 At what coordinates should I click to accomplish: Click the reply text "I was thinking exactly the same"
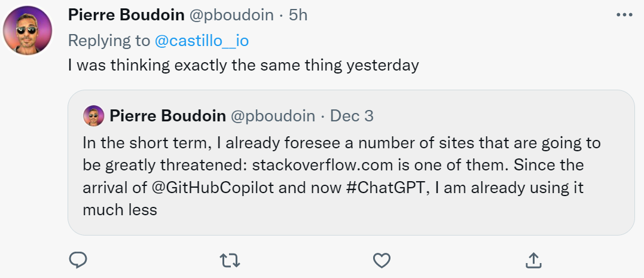point(184,66)
